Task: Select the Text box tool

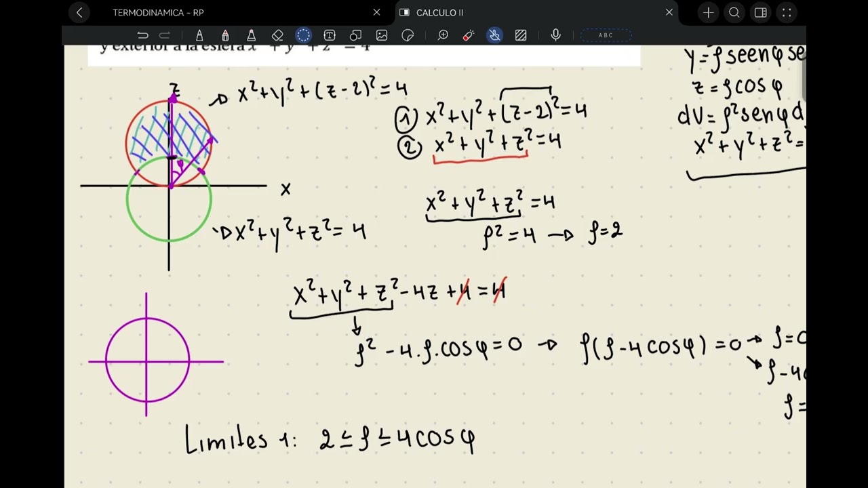Action: tap(330, 35)
